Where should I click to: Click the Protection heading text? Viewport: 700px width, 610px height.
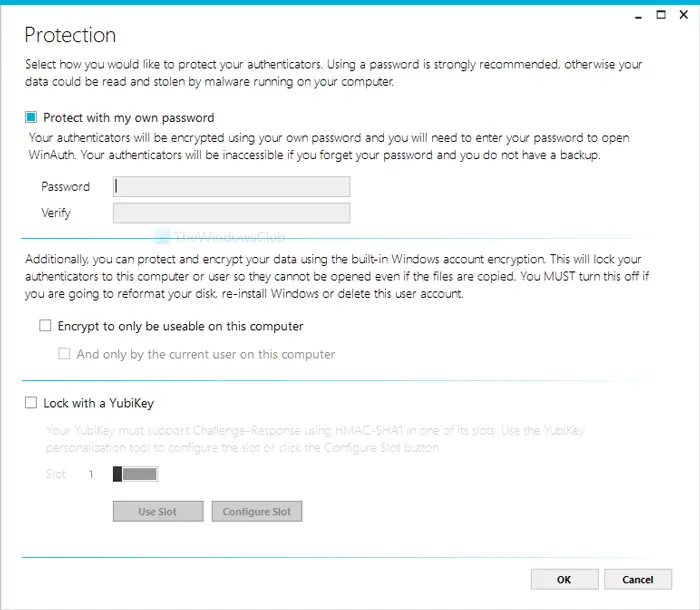70,35
